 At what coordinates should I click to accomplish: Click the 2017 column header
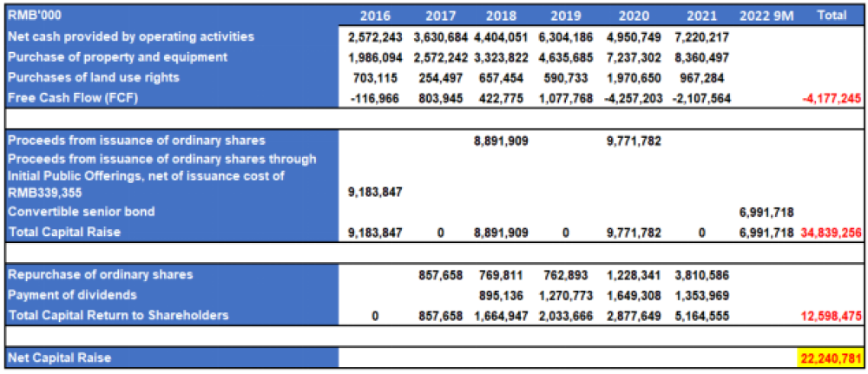(x=440, y=16)
